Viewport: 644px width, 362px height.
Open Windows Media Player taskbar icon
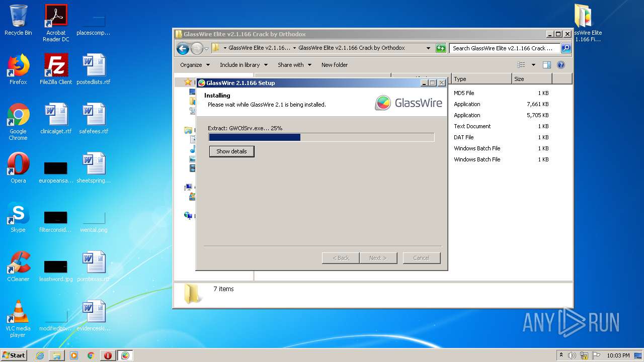74,355
